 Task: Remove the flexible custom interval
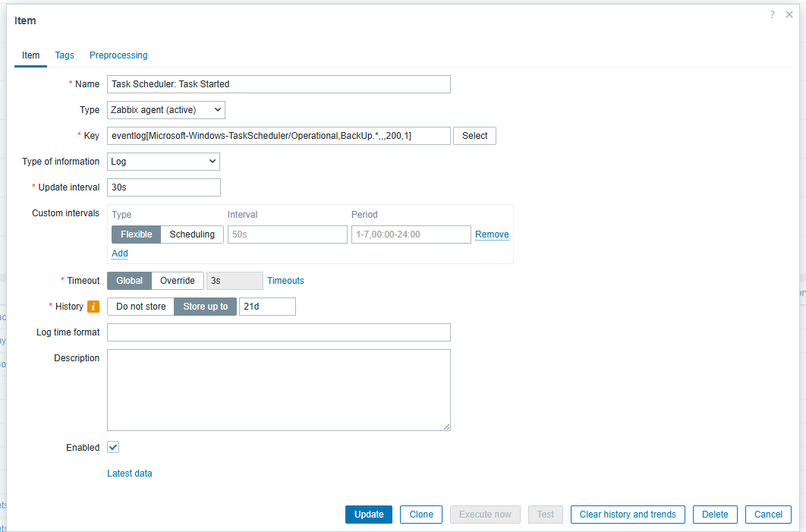pos(492,235)
